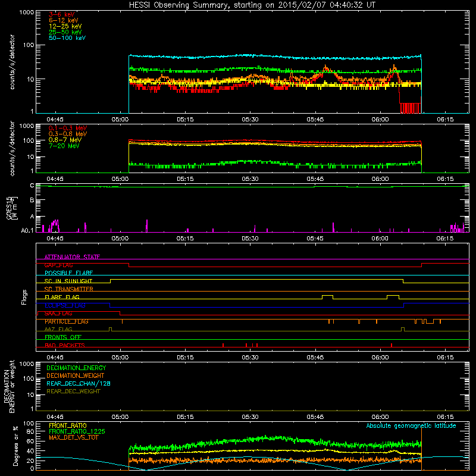Pick the SAA_FLAG label
The height and width of the screenshot is (476, 476).
point(58,314)
